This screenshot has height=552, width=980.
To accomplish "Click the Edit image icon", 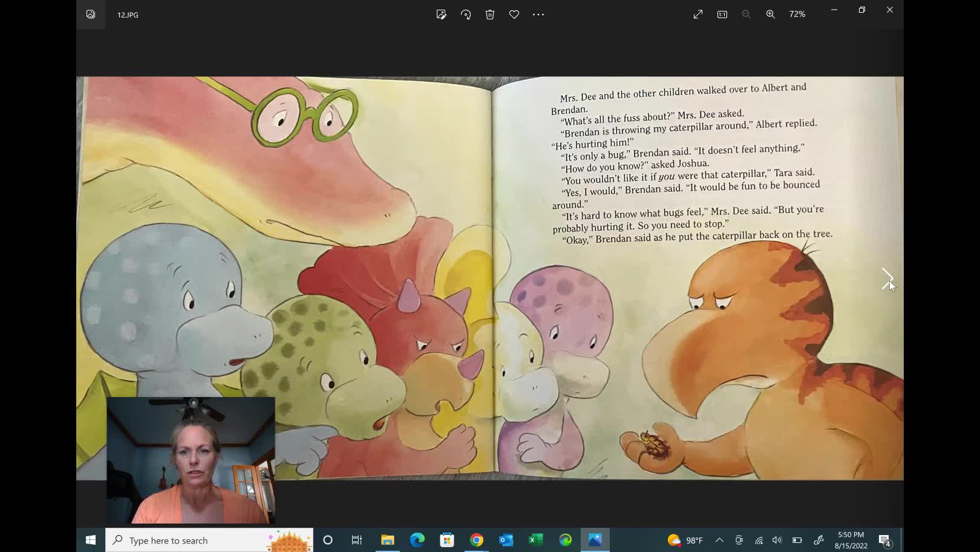I will (x=442, y=15).
